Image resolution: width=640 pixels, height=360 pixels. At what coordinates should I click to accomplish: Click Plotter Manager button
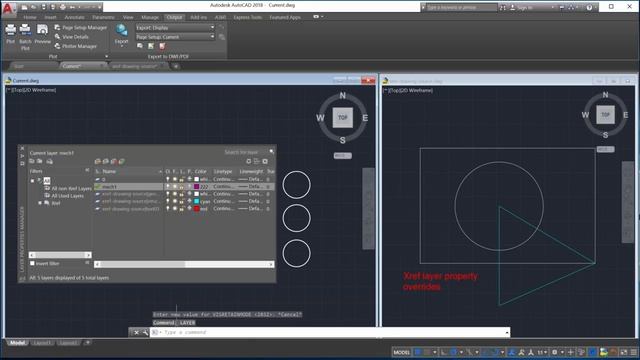tap(76, 46)
